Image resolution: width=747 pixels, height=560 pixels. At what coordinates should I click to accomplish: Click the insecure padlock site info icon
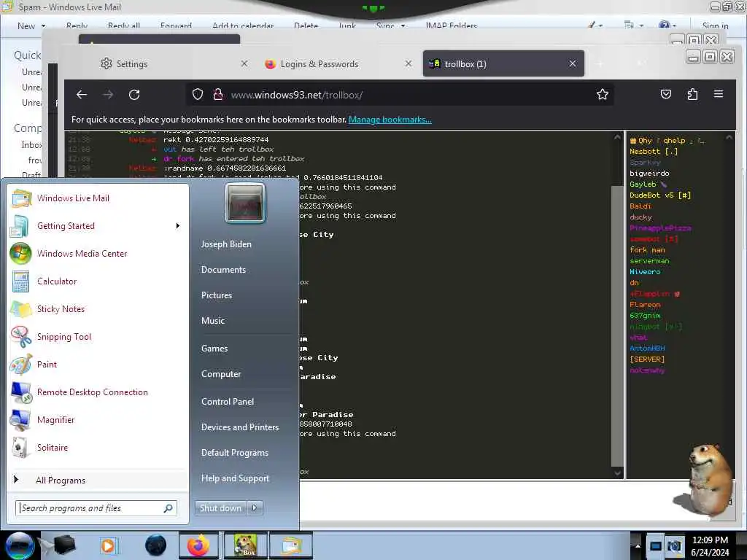click(x=218, y=95)
